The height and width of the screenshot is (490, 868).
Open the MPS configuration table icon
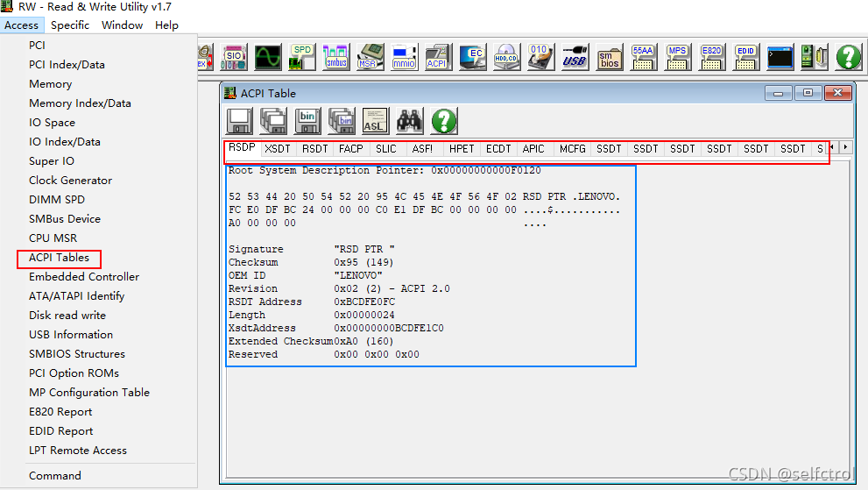pos(678,57)
